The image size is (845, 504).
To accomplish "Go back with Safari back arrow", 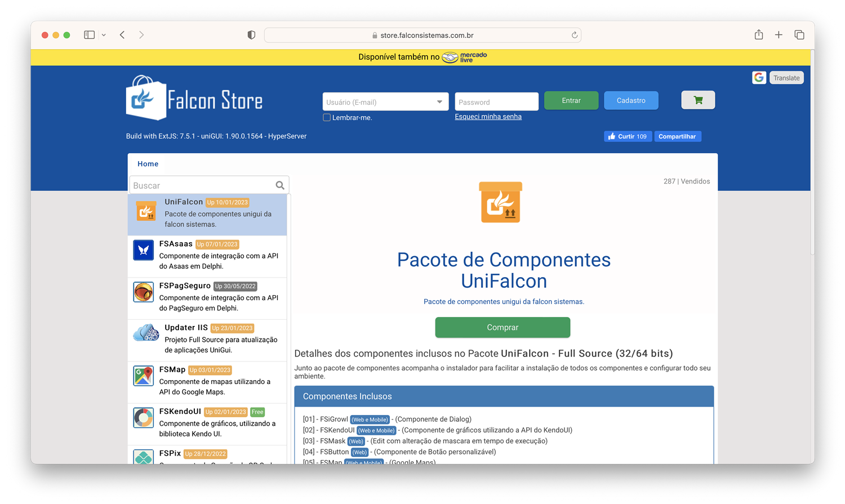I will pyautogui.click(x=122, y=35).
